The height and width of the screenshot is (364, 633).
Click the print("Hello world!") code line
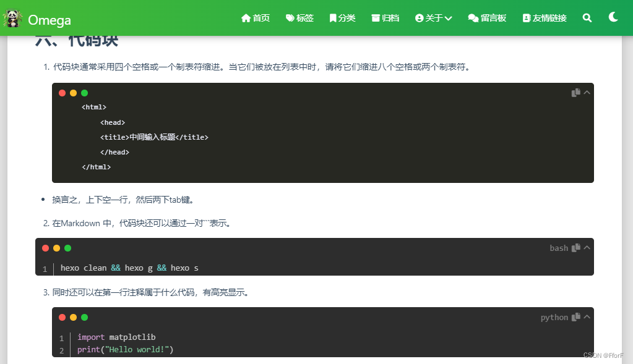click(x=125, y=350)
